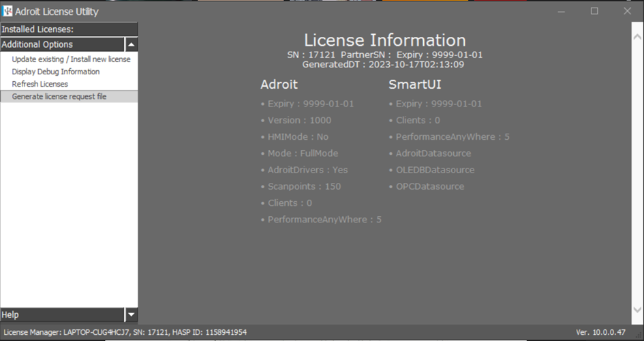Open the Help panel header
This screenshot has width=644, height=341.
[x=62, y=314]
